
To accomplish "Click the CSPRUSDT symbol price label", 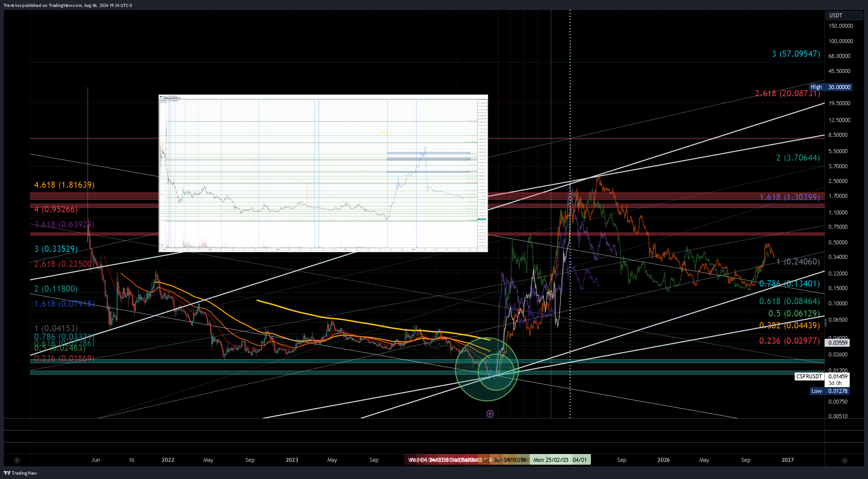I will 809,376.
